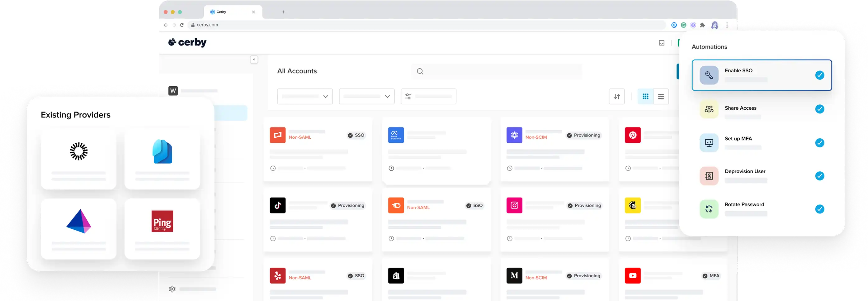Image resolution: width=868 pixels, height=301 pixels.
Task: Reload the page in browser
Action: tap(182, 25)
